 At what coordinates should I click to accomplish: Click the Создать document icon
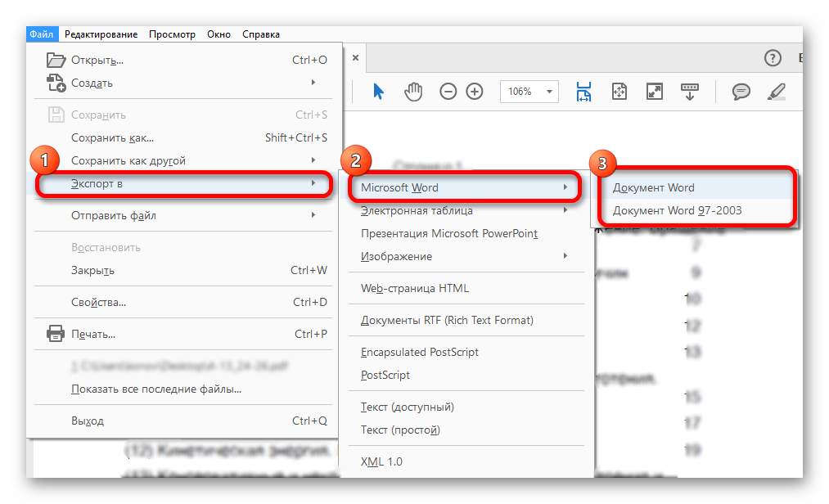[56, 83]
